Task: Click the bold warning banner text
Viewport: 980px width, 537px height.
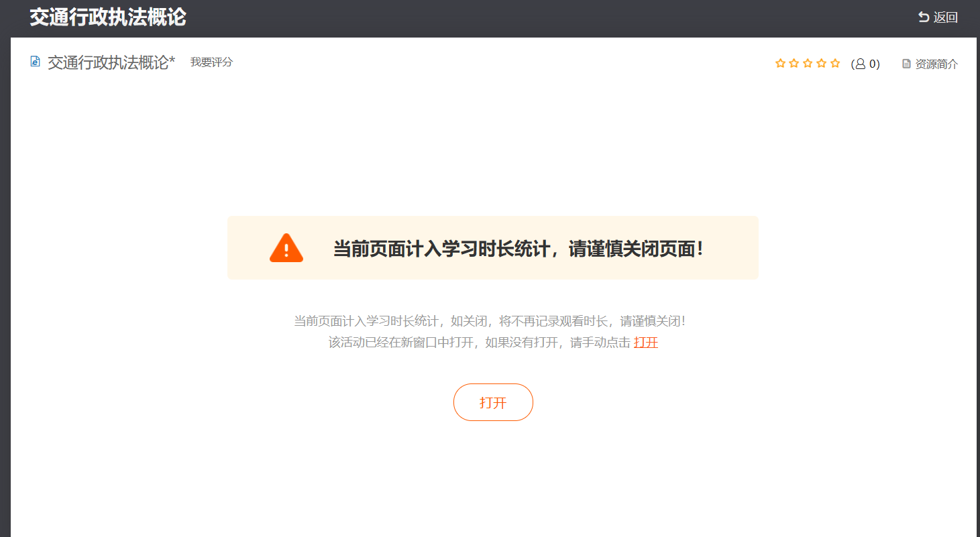Action: 519,249
